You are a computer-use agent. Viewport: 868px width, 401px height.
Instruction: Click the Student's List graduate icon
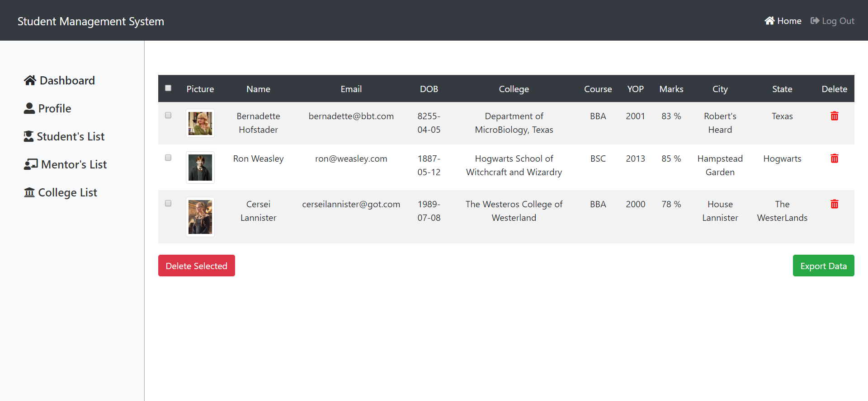click(28, 136)
